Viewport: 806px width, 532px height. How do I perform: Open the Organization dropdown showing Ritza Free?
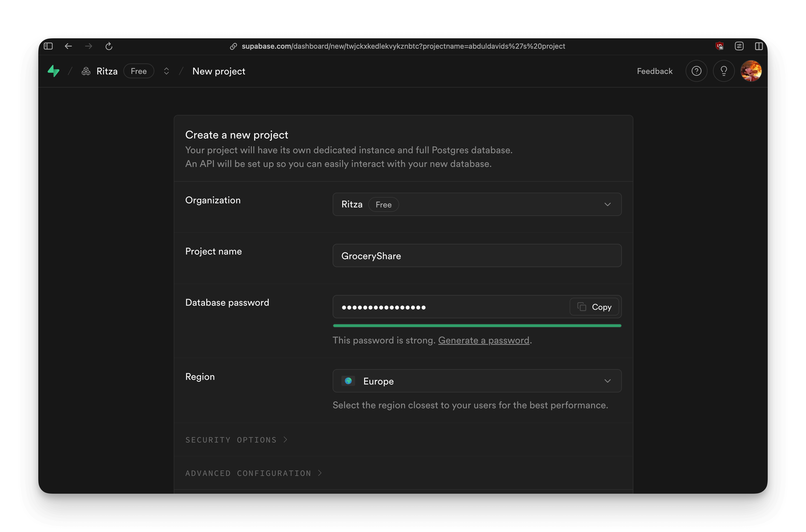[x=477, y=204]
